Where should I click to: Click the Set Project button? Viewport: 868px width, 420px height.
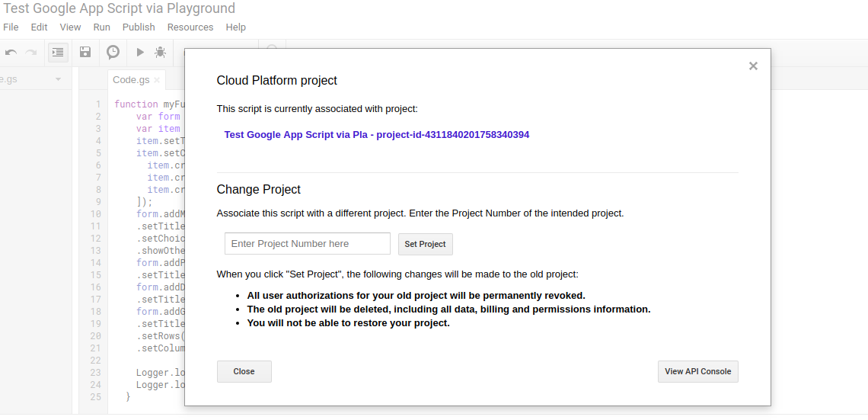point(425,244)
